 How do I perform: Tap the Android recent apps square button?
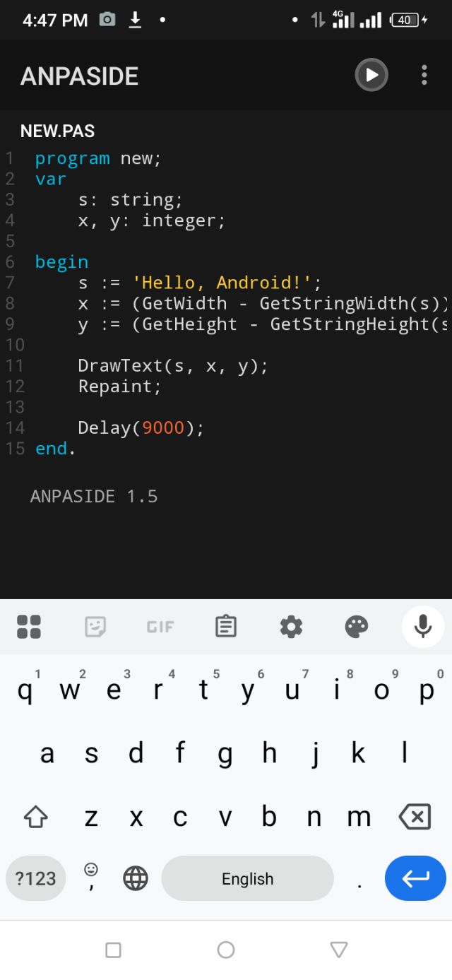point(113,950)
